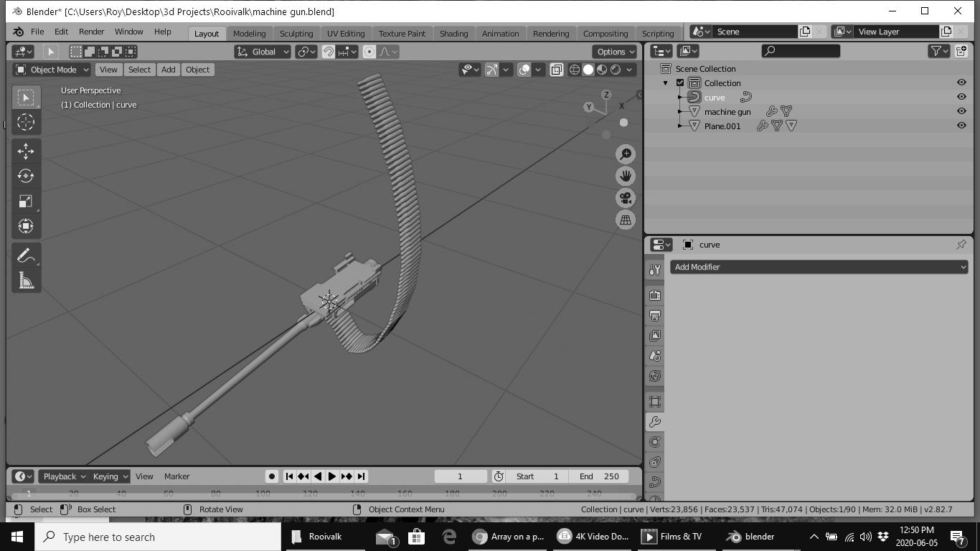The width and height of the screenshot is (980, 551).
Task: Hide the curve object in outliner
Action: [961, 97]
